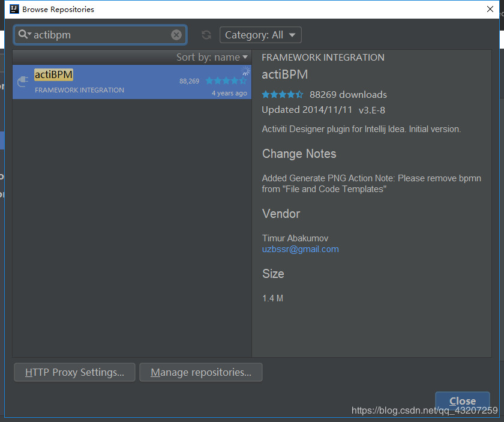Click the Updated 2014/11/11 text

(x=307, y=110)
